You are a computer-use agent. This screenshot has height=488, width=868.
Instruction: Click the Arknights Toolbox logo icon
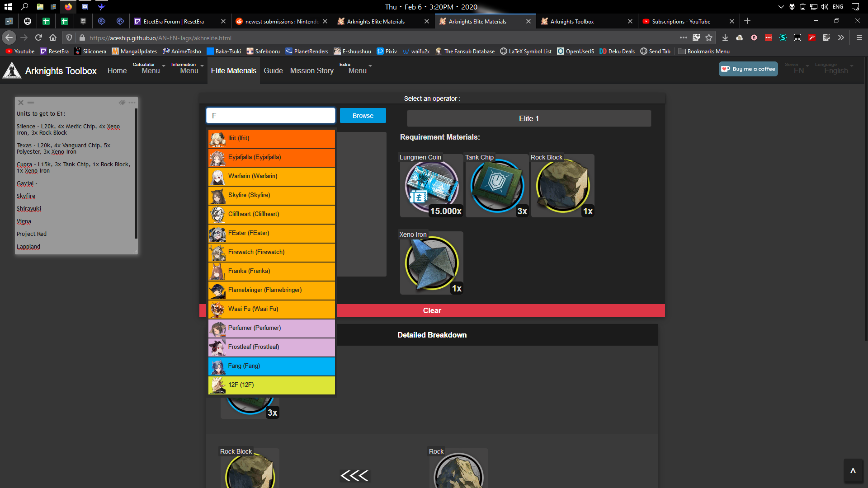[x=12, y=70]
